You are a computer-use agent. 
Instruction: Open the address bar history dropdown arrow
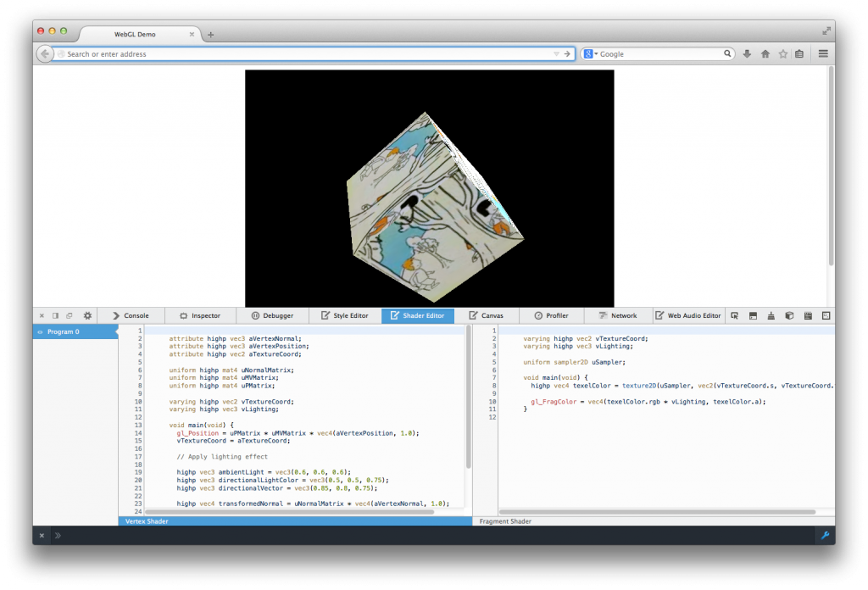pos(556,53)
